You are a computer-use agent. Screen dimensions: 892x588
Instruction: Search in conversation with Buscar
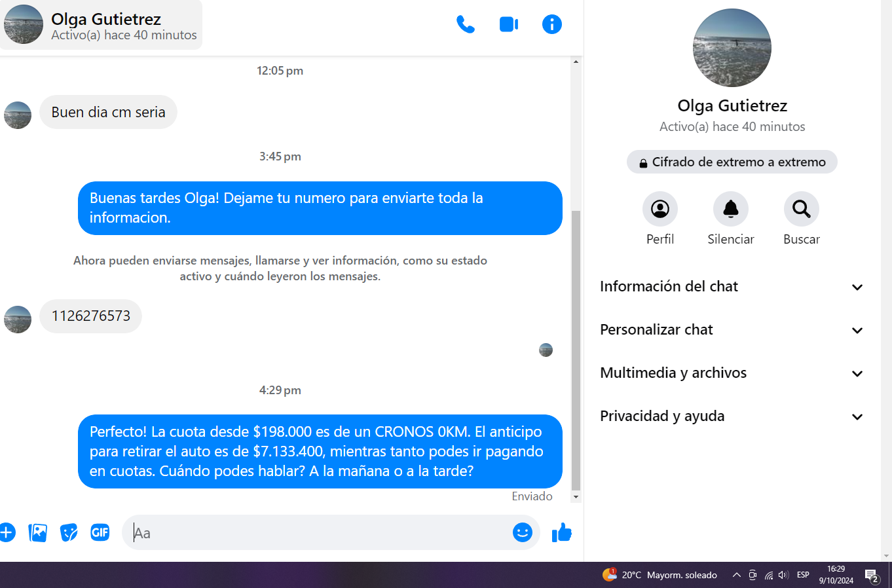click(x=801, y=210)
